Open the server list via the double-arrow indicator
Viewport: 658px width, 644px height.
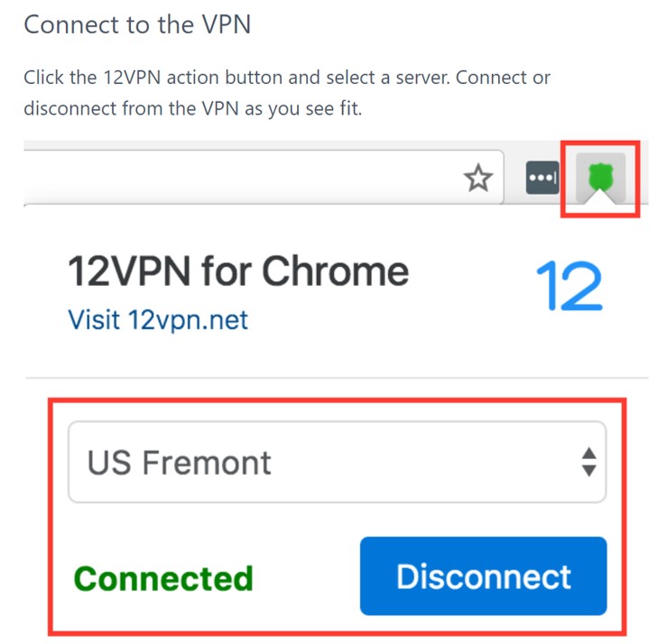coord(588,462)
